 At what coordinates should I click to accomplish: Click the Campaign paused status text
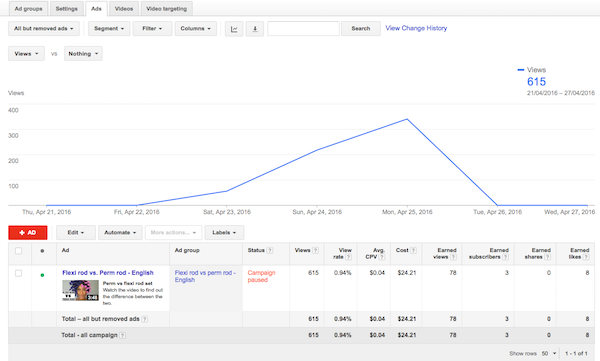point(261,276)
